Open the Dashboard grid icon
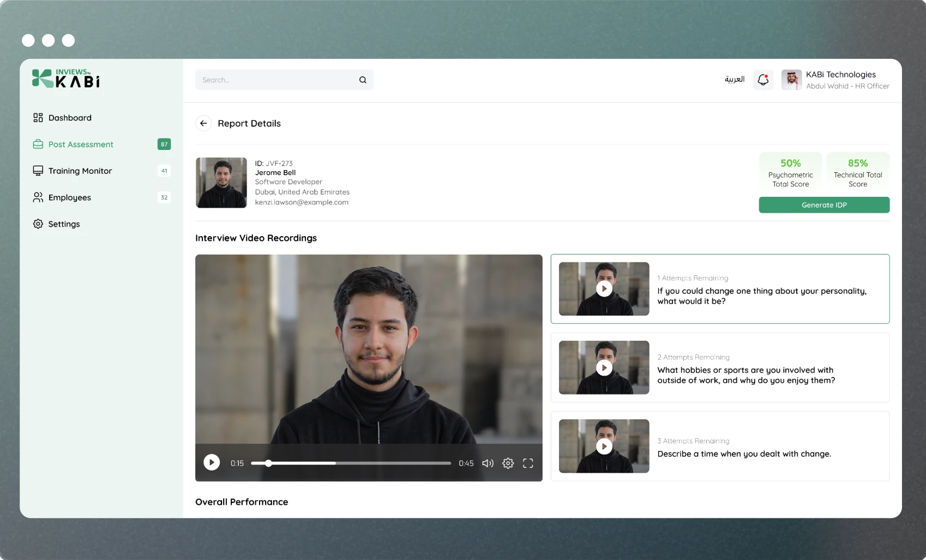Viewport: 926px width, 560px height. coord(38,118)
